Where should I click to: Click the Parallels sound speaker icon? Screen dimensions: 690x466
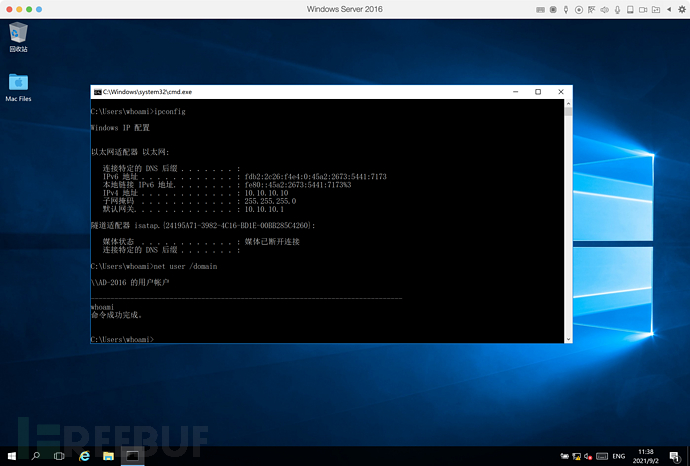[605, 9]
